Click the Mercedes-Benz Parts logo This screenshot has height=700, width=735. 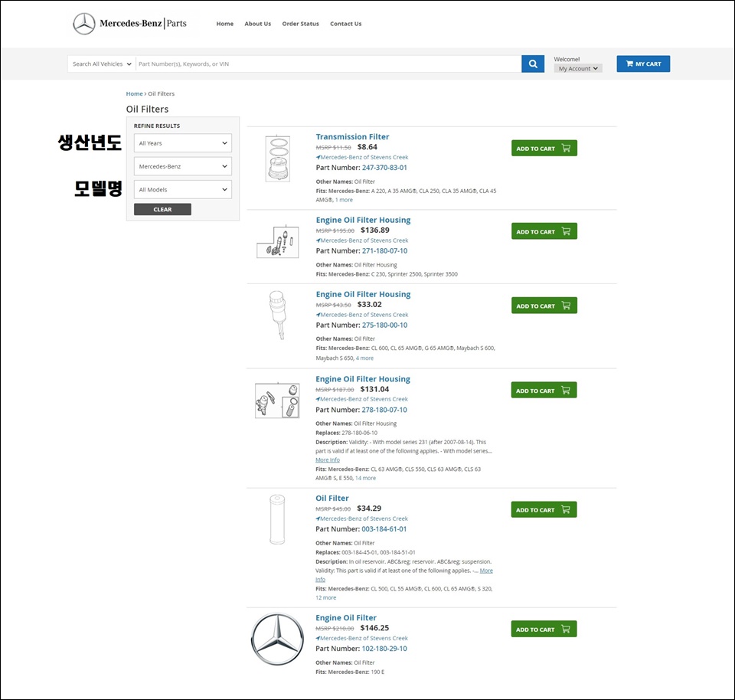coord(130,24)
